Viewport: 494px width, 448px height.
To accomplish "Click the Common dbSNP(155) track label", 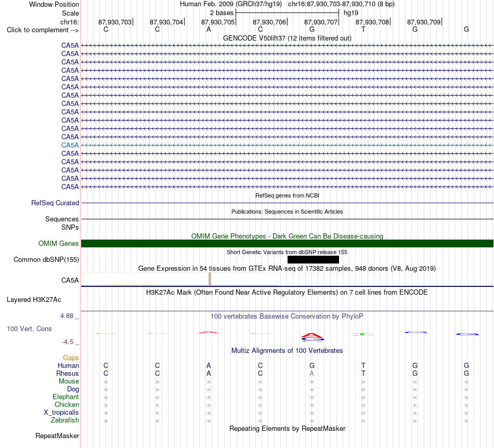I will pos(46,259).
